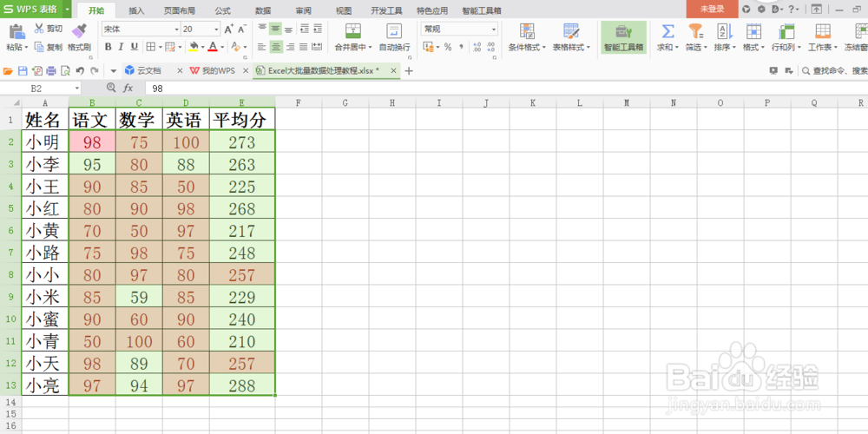Click the AutoSum (求和) sigma icon

(x=668, y=31)
